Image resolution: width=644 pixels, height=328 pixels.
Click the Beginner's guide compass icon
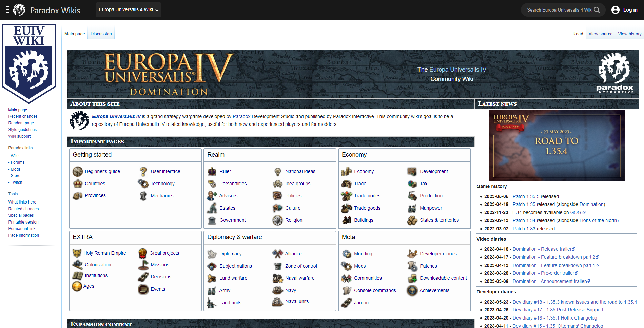pos(78,171)
